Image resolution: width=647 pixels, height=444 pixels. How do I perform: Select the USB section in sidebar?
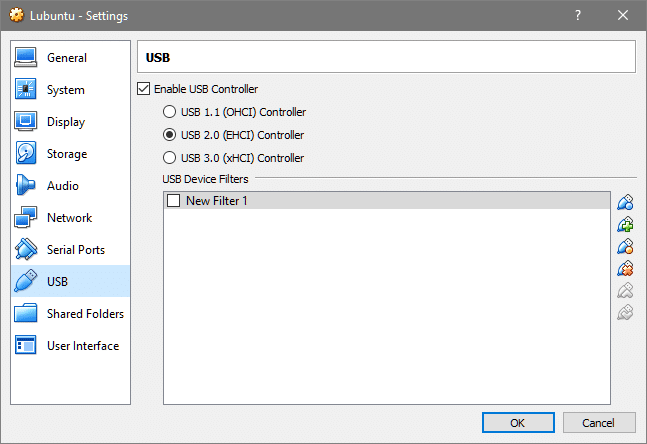pyautogui.click(x=70, y=281)
